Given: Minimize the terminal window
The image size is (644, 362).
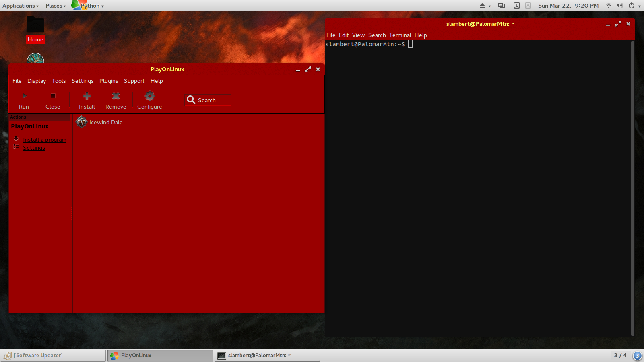Looking at the screenshot, I should tap(608, 24).
